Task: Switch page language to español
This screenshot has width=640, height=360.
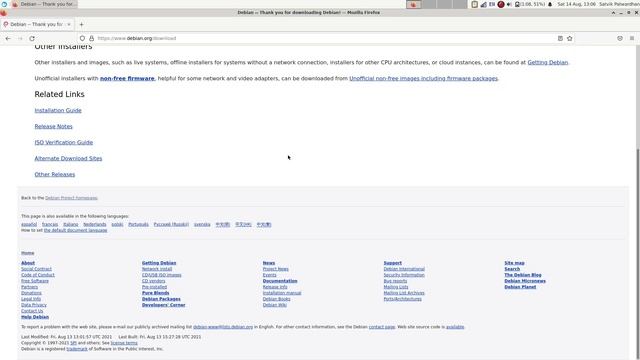Action: [29, 224]
